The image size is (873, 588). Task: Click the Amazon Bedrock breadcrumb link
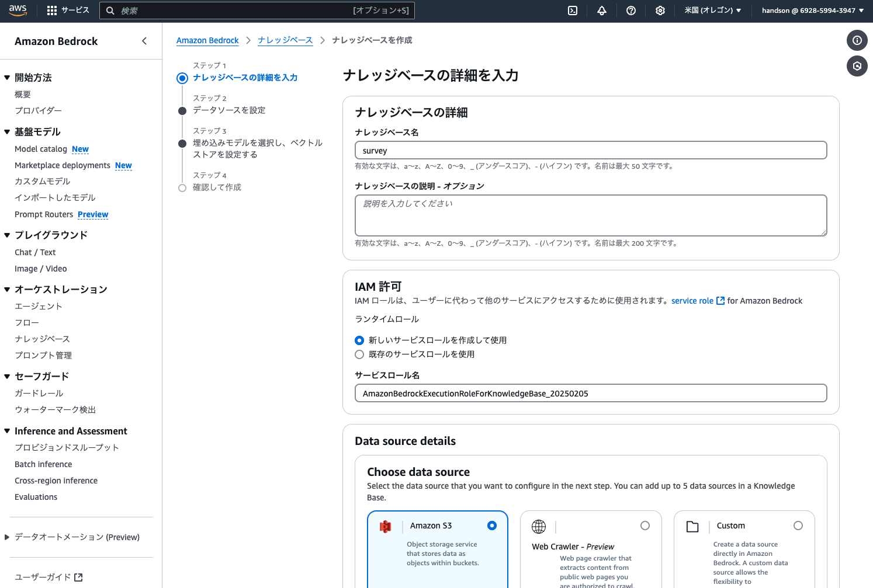[x=207, y=40]
